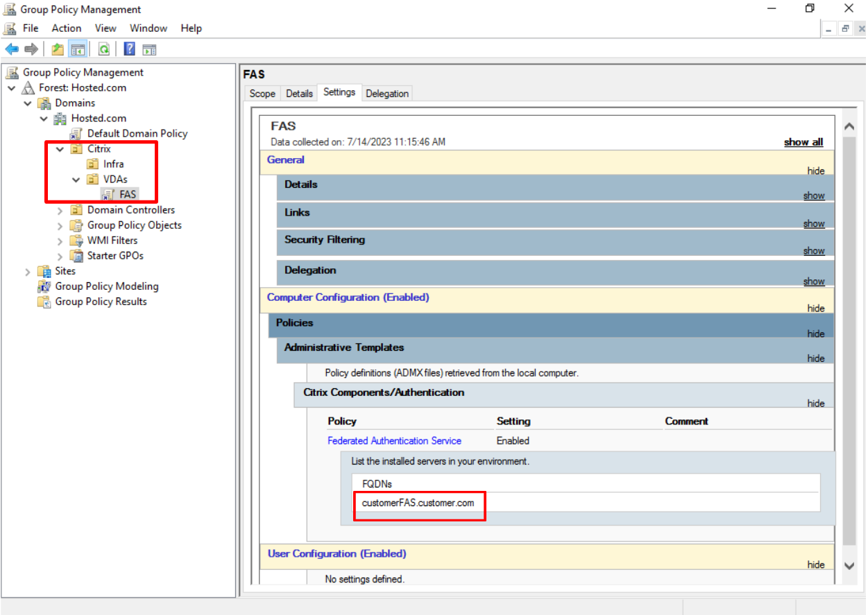Click the Forward arrow in toolbar
The height and width of the screenshot is (615, 868).
pos(31,49)
